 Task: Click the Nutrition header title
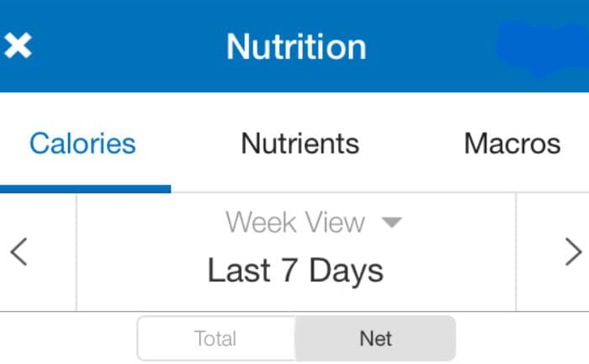[x=296, y=46]
